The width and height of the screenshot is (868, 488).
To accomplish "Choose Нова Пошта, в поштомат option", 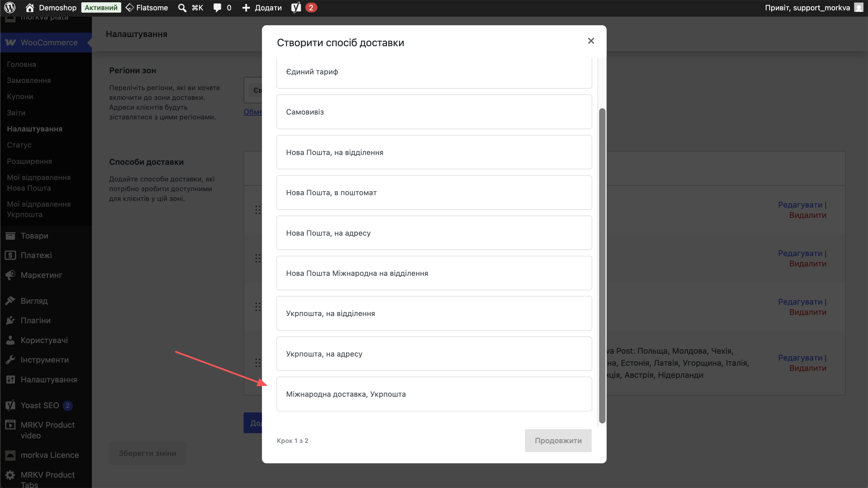I will coord(434,192).
